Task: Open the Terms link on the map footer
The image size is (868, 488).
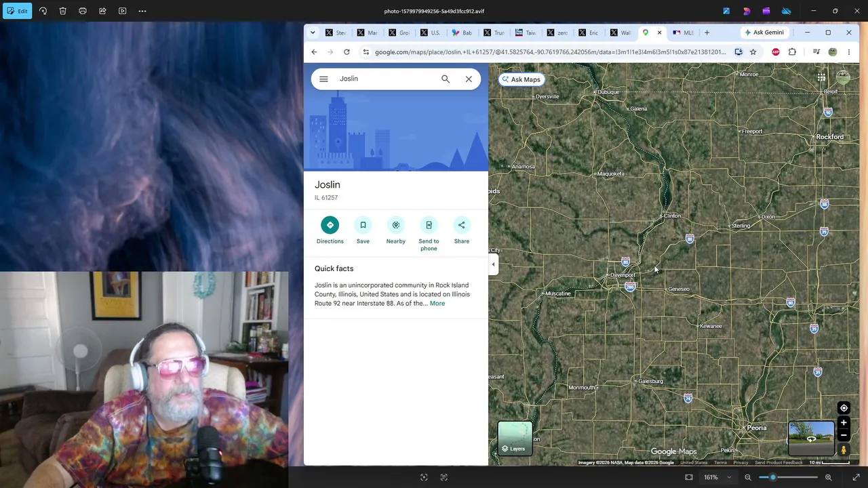Action: (720, 463)
